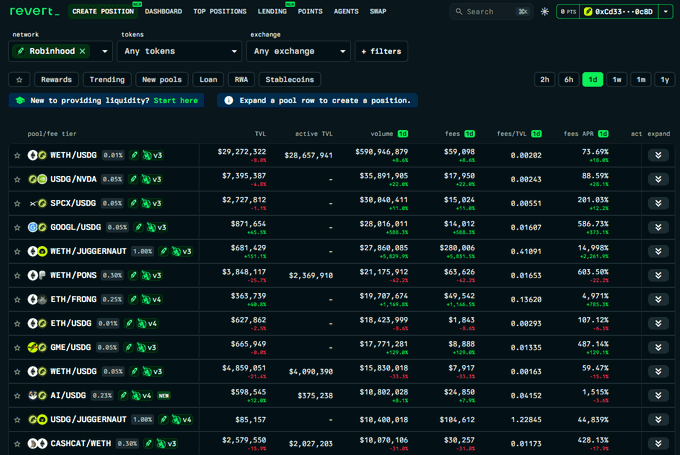Toggle the light/dark theme sun icon
Screen dimensions: 680x455
tap(545, 12)
